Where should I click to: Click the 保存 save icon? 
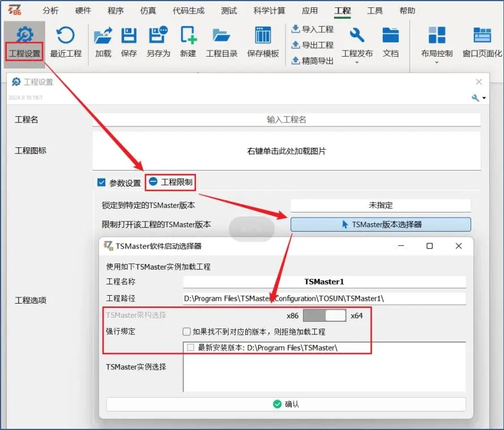coord(129,36)
